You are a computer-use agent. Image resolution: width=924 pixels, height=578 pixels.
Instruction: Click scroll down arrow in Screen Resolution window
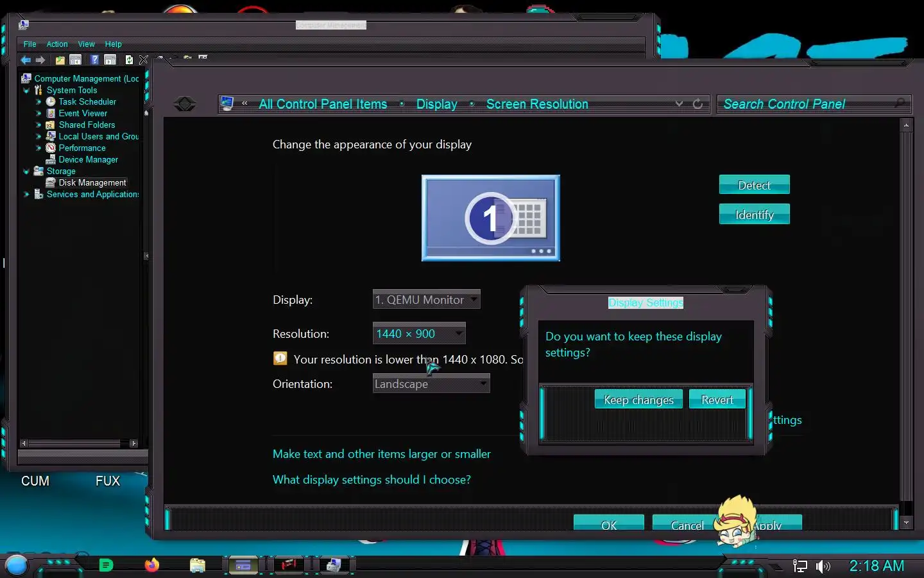pos(906,523)
